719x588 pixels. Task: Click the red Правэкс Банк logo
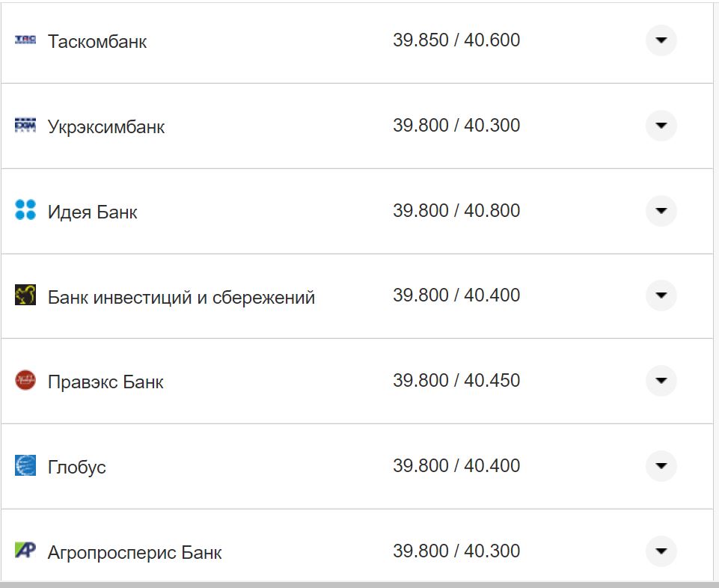point(26,381)
